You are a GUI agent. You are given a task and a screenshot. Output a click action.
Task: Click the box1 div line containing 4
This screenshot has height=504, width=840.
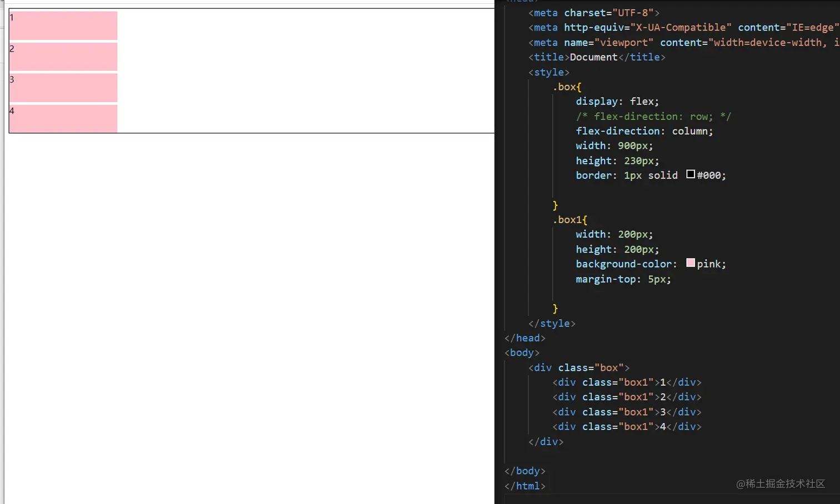tap(627, 427)
